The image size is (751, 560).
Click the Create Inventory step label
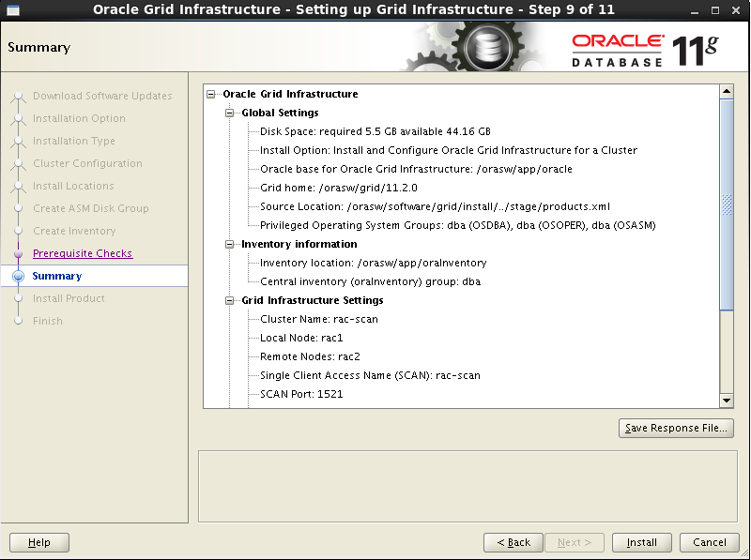click(74, 231)
